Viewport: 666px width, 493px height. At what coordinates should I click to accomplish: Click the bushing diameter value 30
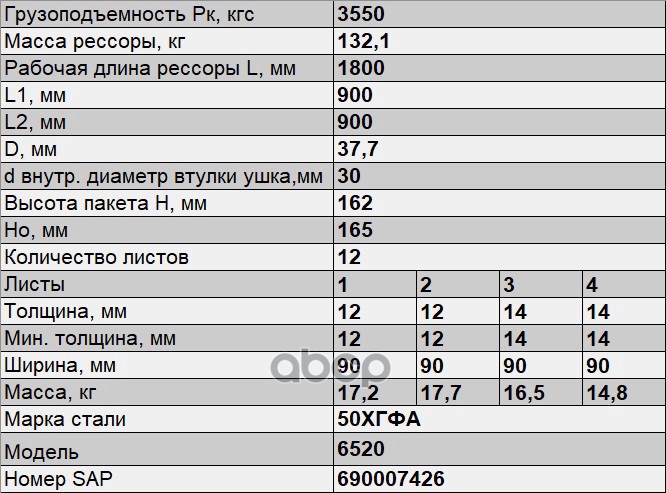[349, 176]
